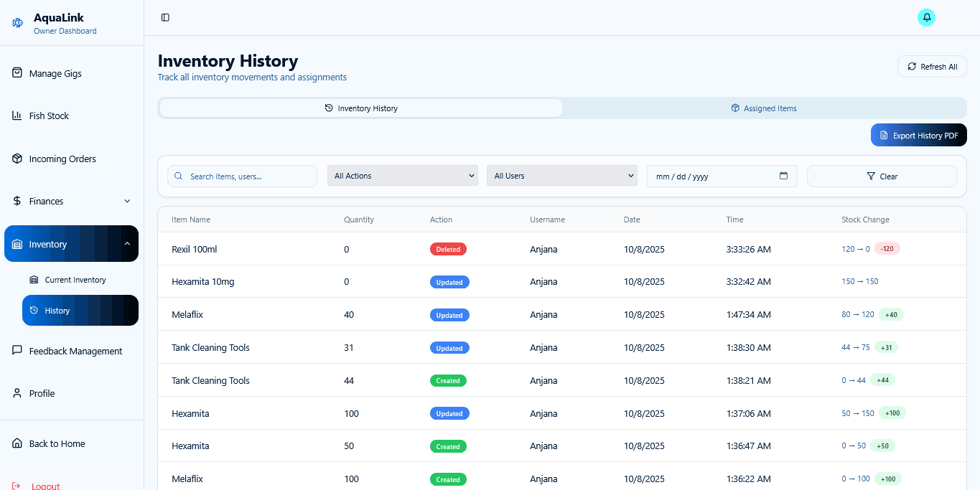980x490 pixels.
Task: Click the Incoming Orders package icon
Action: coord(16,159)
